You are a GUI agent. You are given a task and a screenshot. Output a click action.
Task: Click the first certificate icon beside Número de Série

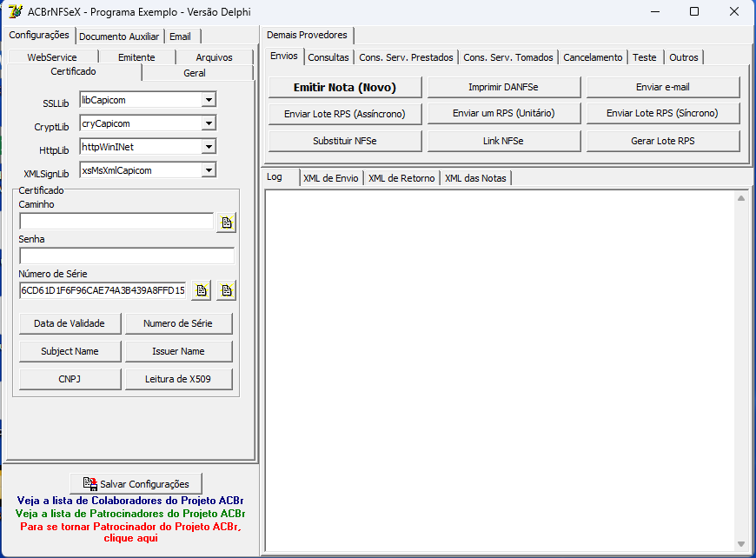point(201,290)
